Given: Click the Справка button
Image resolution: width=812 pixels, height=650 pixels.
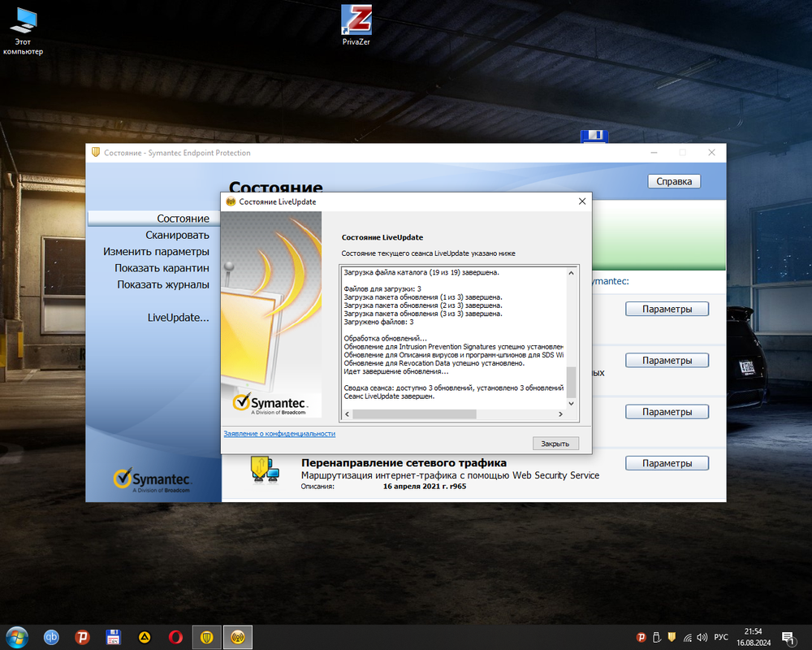Looking at the screenshot, I should (x=674, y=181).
